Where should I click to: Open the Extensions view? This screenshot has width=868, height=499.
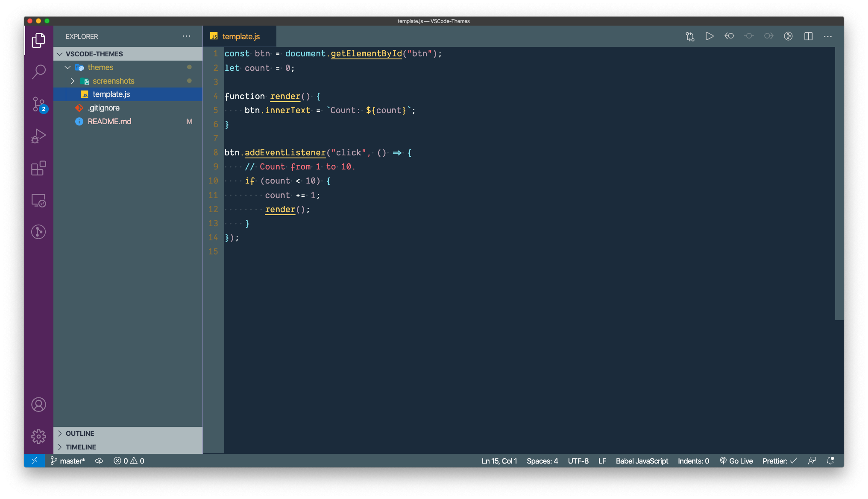click(x=38, y=168)
